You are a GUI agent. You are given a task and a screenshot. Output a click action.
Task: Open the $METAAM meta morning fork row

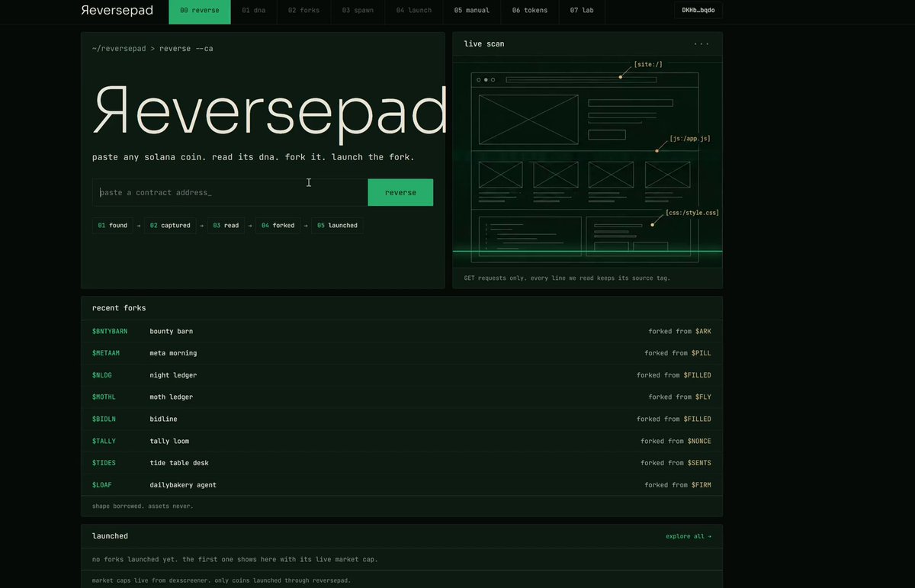click(402, 353)
